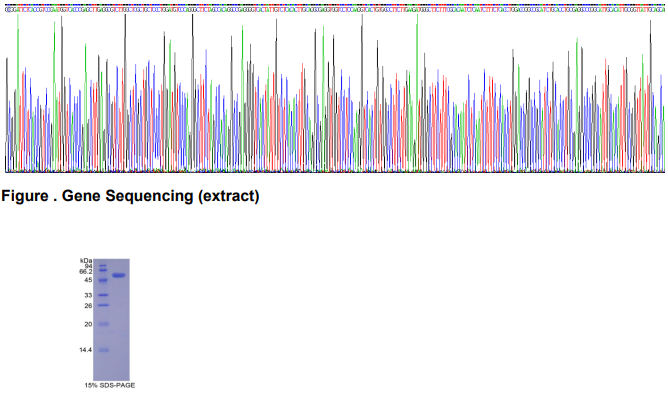Click the 45 kDa ladder band
Screen dimensions: 668x394
point(103,280)
